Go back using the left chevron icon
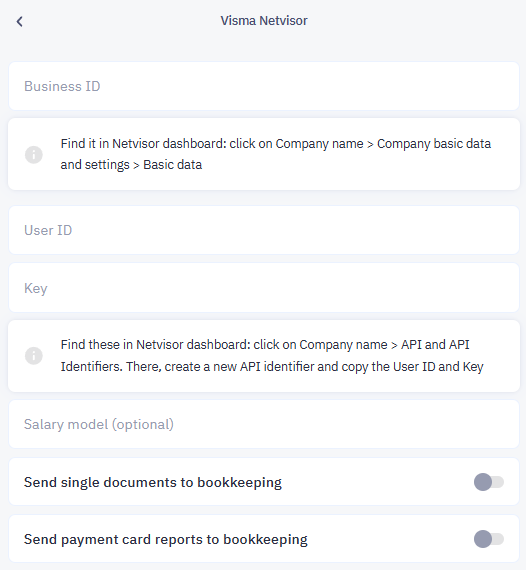Viewport: 526px width, 570px height. [20, 21]
